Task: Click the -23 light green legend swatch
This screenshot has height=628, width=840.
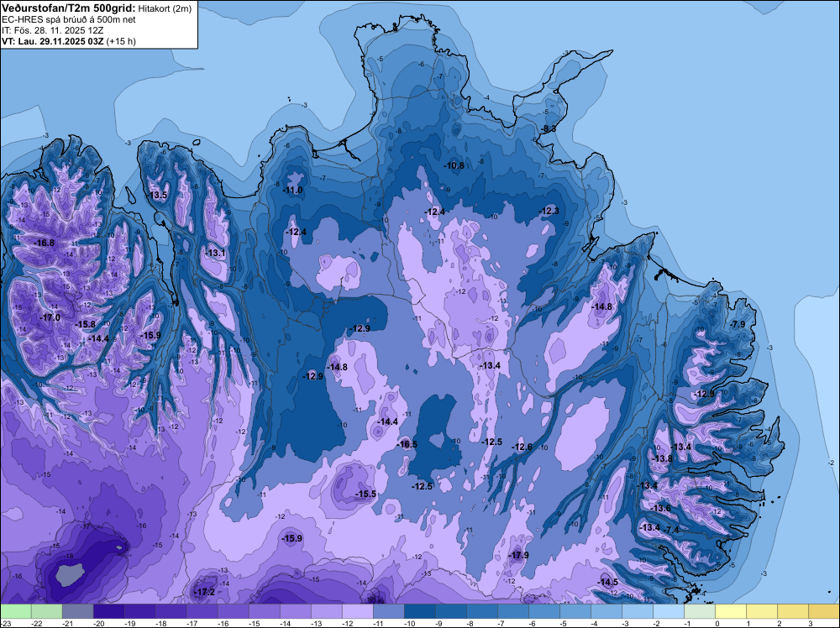Action: click(16, 611)
